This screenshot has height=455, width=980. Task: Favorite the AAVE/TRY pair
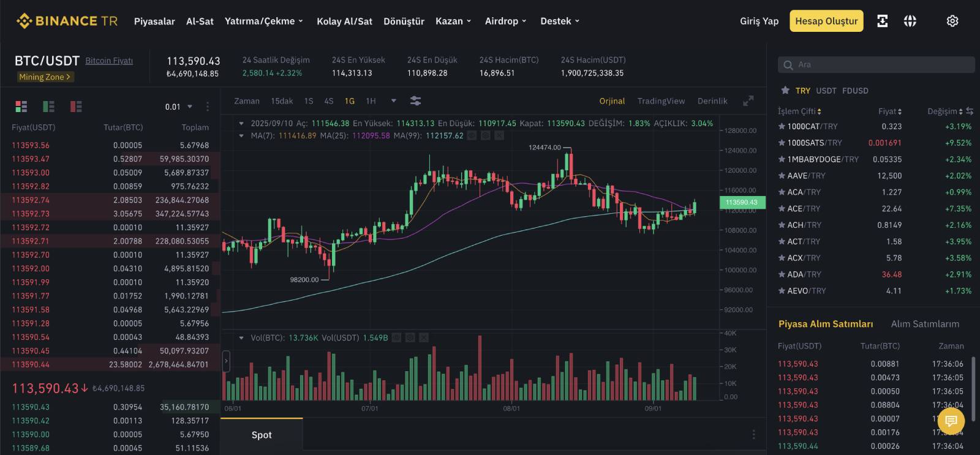coord(782,176)
